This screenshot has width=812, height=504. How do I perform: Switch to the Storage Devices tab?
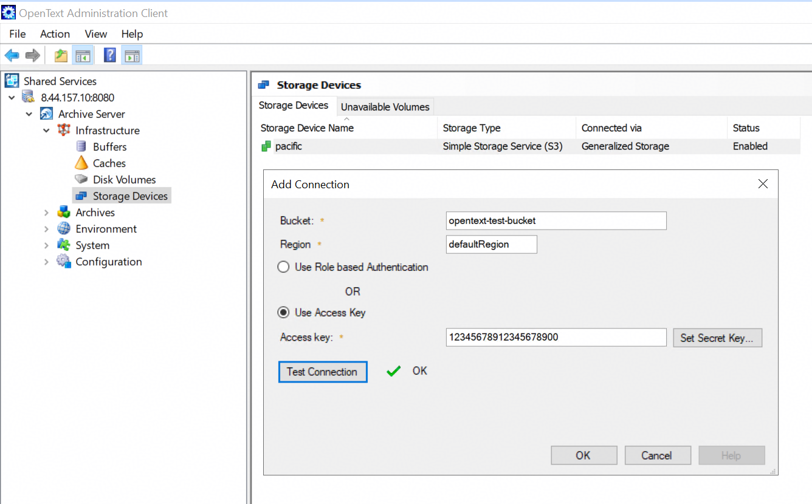pos(294,106)
